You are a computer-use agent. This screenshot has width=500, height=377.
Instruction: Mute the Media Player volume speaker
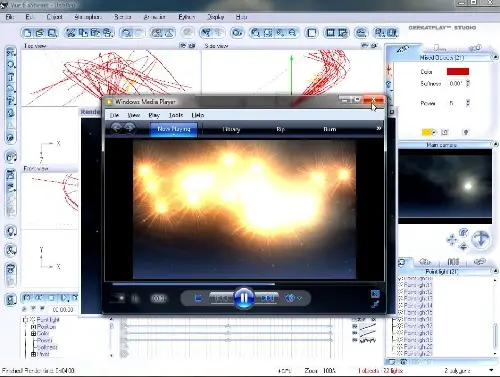[x=290, y=298]
